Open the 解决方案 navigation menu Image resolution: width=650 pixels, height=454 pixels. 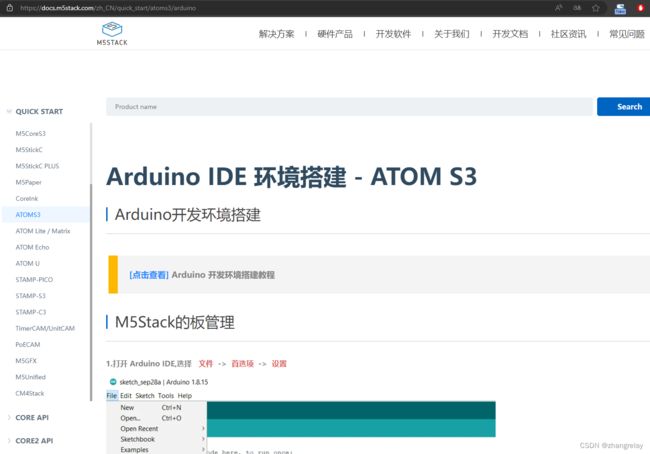tap(276, 34)
